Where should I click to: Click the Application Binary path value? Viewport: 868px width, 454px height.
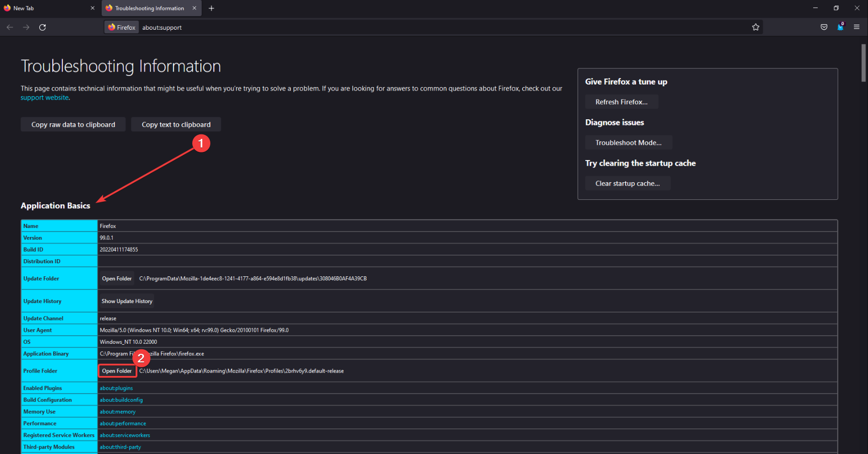pyautogui.click(x=152, y=354)
